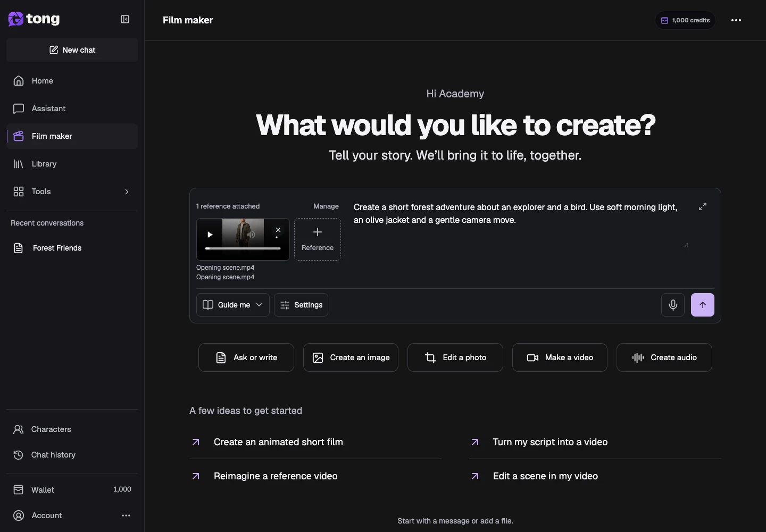Click Manage references

pos(326,206)
